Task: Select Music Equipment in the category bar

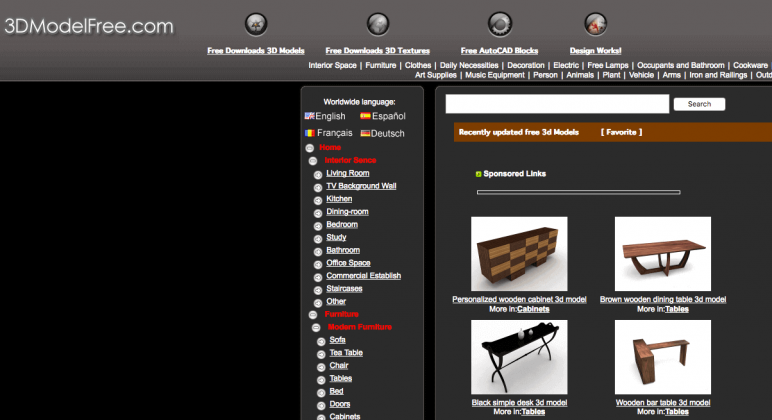Action: [495, 75]
